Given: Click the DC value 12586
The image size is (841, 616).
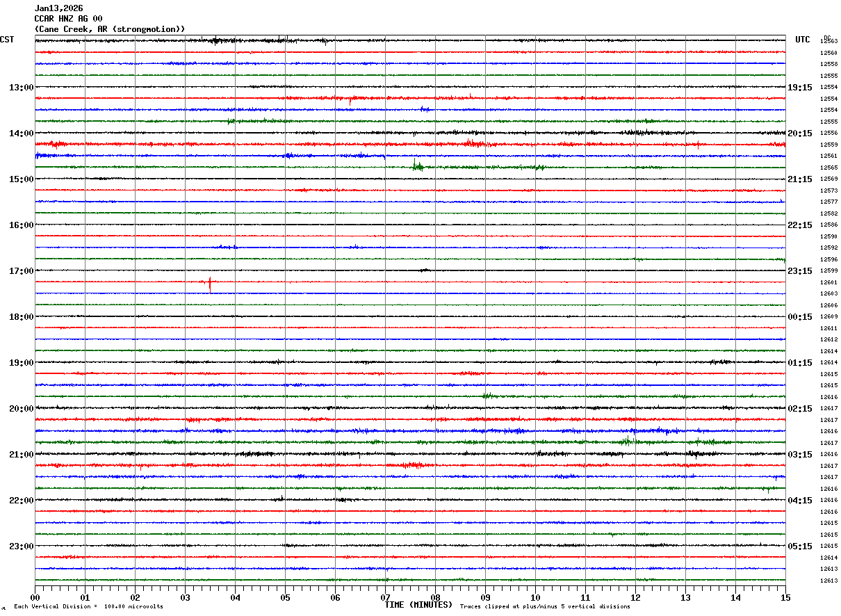Looking at the screenshot, I should click(829, 225).
